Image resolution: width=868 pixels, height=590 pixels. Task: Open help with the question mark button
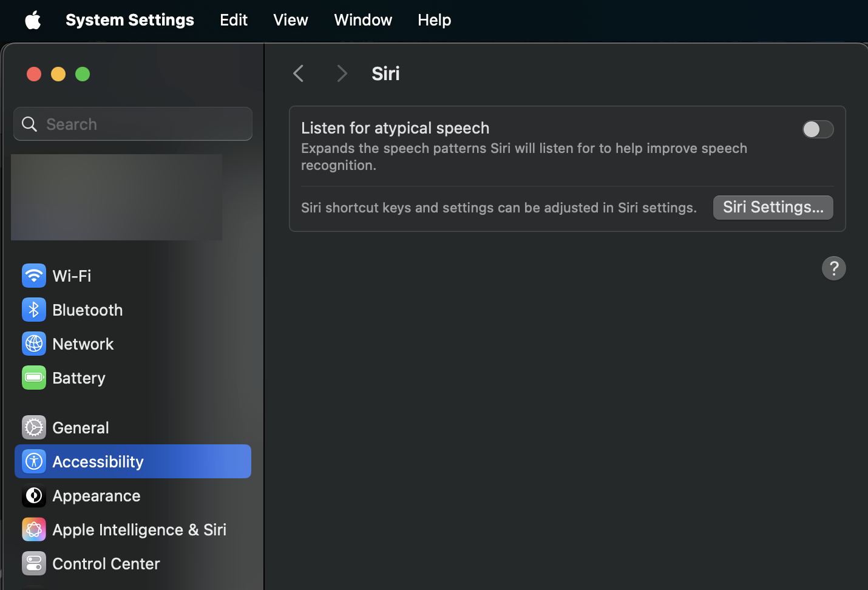[833, 268]
